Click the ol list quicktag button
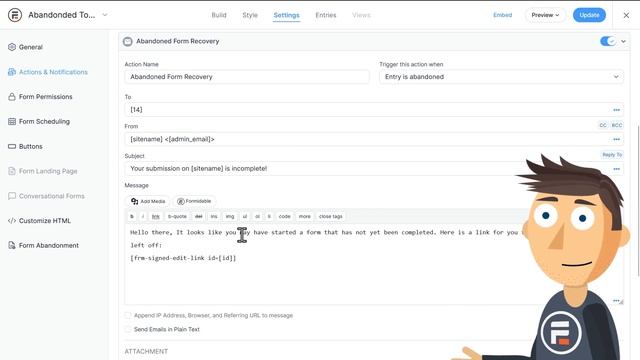 pyautogui.click(x=257, y=216)
